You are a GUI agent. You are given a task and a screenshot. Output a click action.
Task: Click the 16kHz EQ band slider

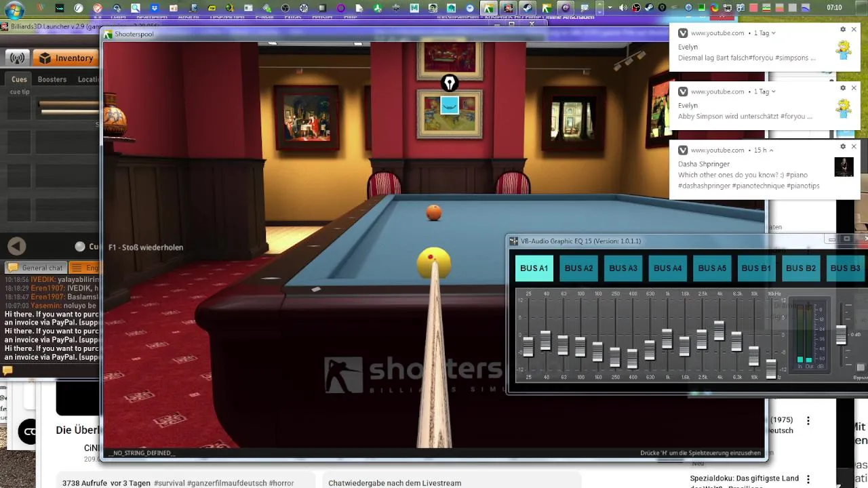771,368
